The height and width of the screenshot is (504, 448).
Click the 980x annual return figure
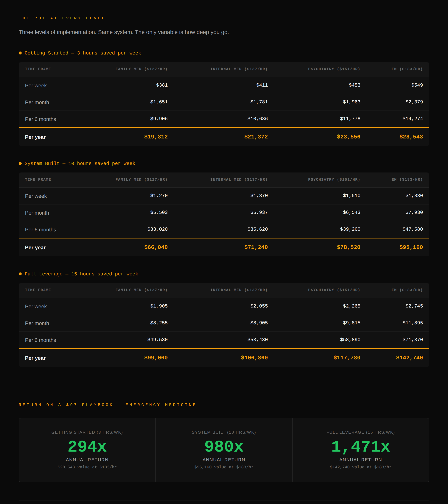224,447
